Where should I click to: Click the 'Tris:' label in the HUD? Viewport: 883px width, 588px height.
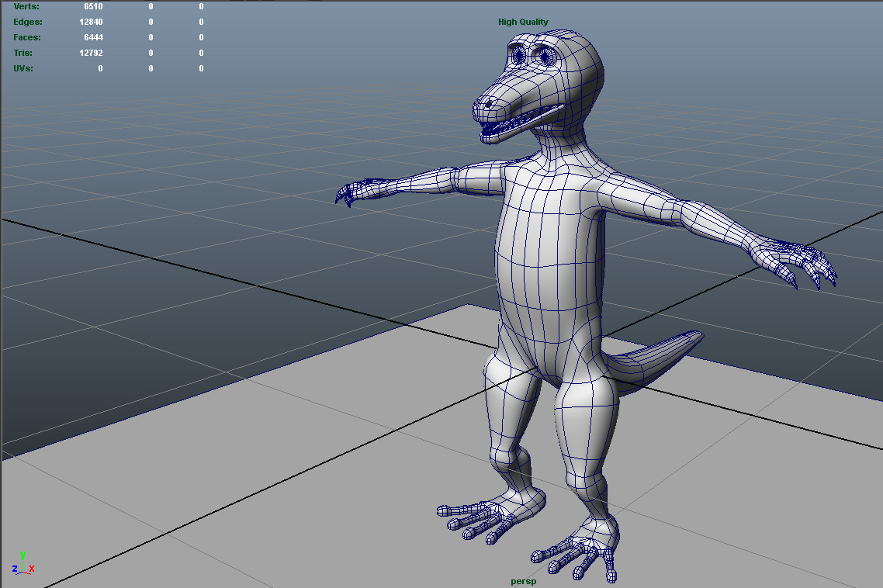tap(23, 53)
